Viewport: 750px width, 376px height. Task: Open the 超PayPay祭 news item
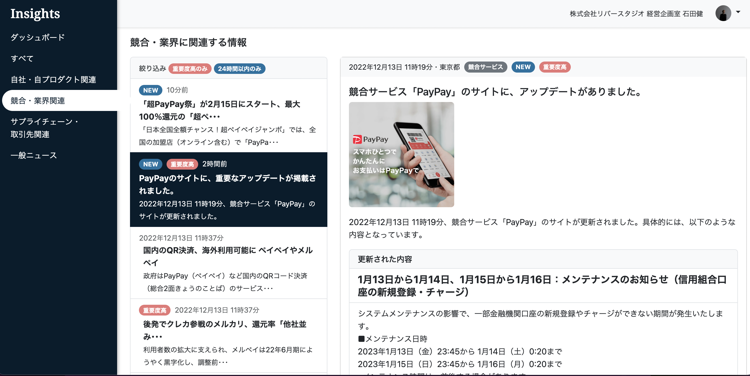(229, 116)
